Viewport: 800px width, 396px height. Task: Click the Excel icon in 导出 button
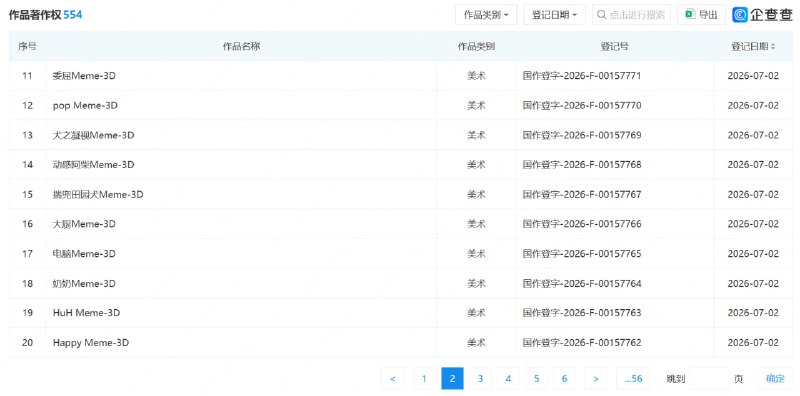690,15
